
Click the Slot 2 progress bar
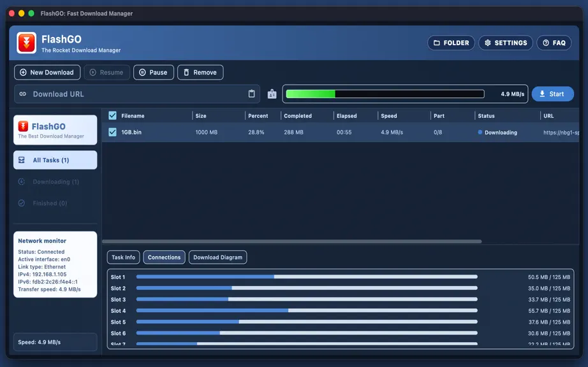(307, 288)
